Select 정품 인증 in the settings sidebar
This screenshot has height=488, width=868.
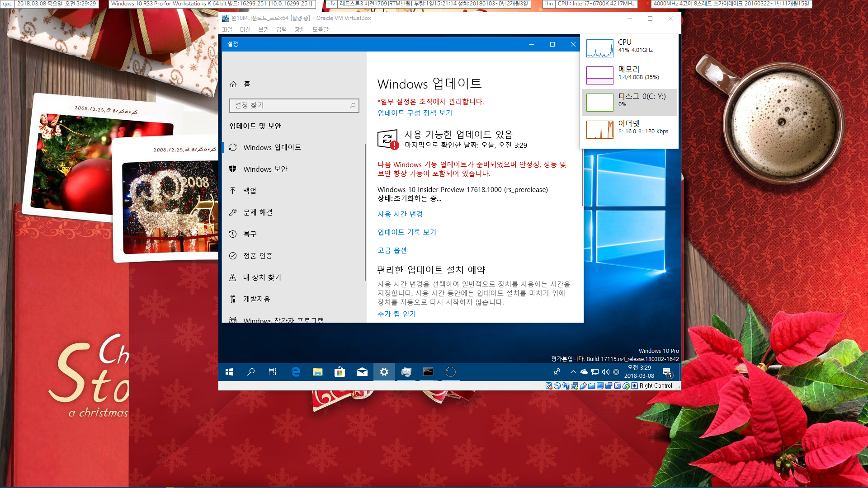click(293, 256)
